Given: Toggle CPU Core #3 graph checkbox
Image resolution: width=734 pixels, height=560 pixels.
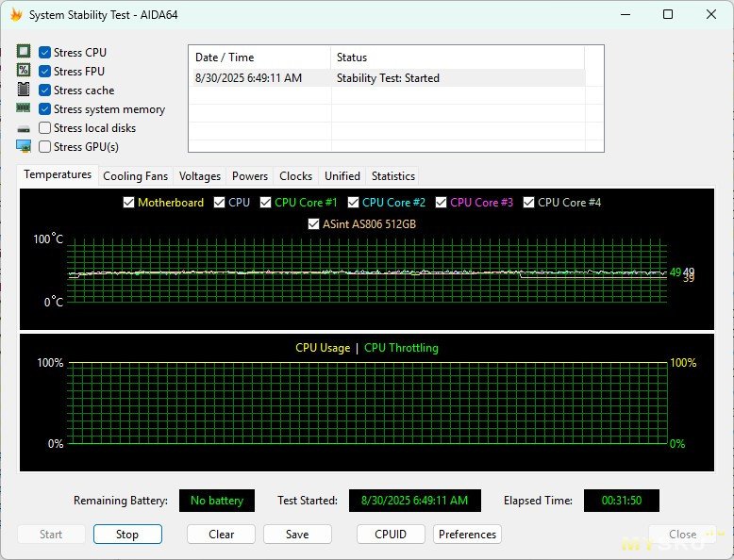Looking at the screenshot, I should coord(441,202).
